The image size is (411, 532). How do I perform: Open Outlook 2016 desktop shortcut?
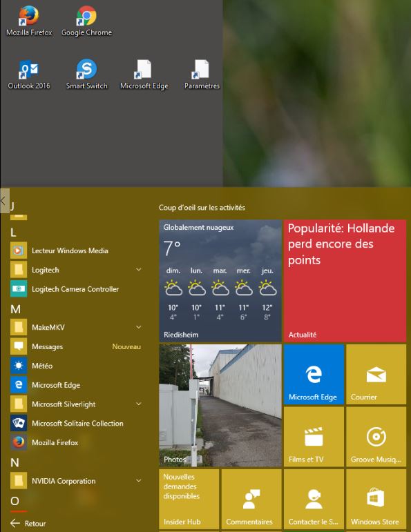[29, 75]
